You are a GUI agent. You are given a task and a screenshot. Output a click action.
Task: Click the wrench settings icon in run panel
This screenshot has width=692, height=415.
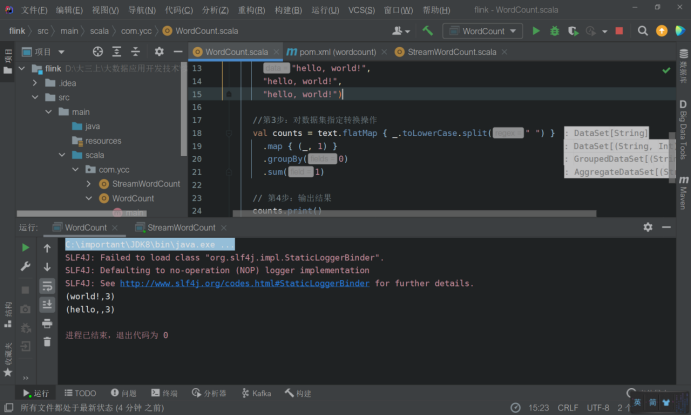(x=26, y=267)
